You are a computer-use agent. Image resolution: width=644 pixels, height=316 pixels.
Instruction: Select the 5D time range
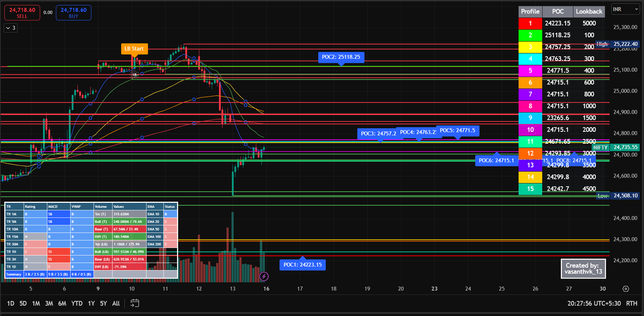[x=23, y=303]
